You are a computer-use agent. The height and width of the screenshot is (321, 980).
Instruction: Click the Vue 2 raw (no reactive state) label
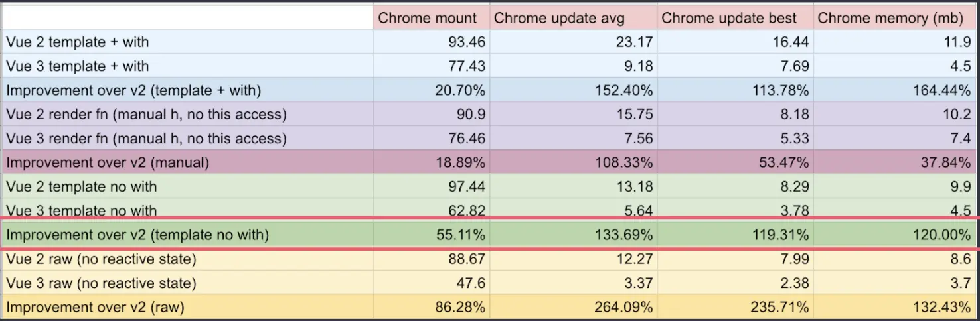(x=187, y=259)
